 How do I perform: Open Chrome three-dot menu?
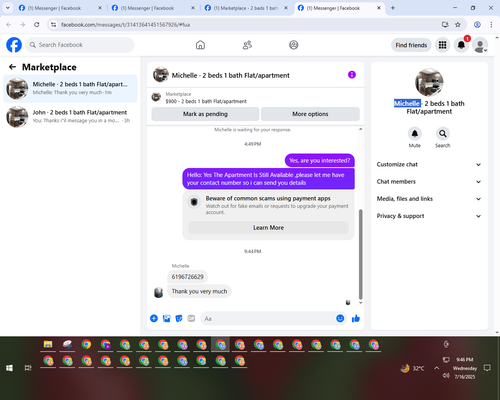tap(491, 25)
